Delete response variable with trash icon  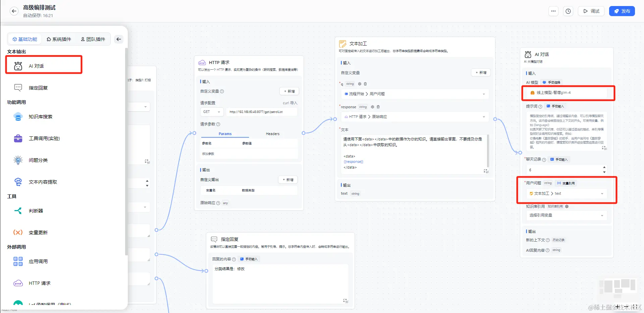[x=378, y=107]
